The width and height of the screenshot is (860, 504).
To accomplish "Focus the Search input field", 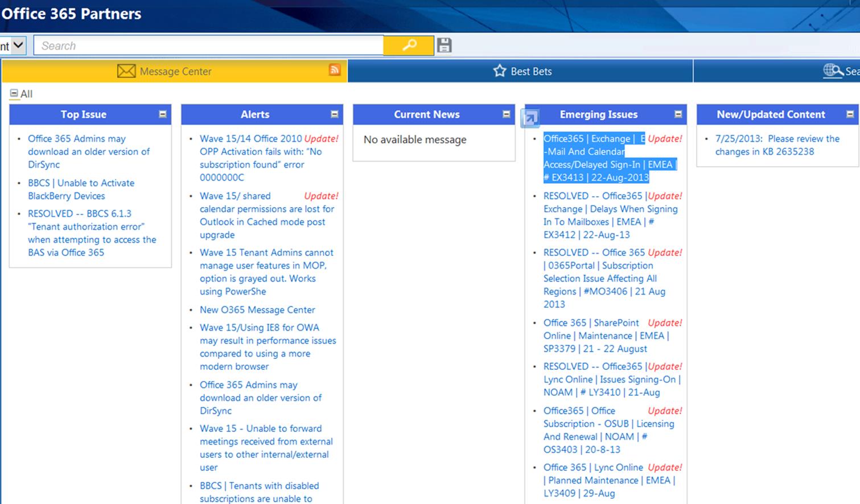I will pos(209,46).
